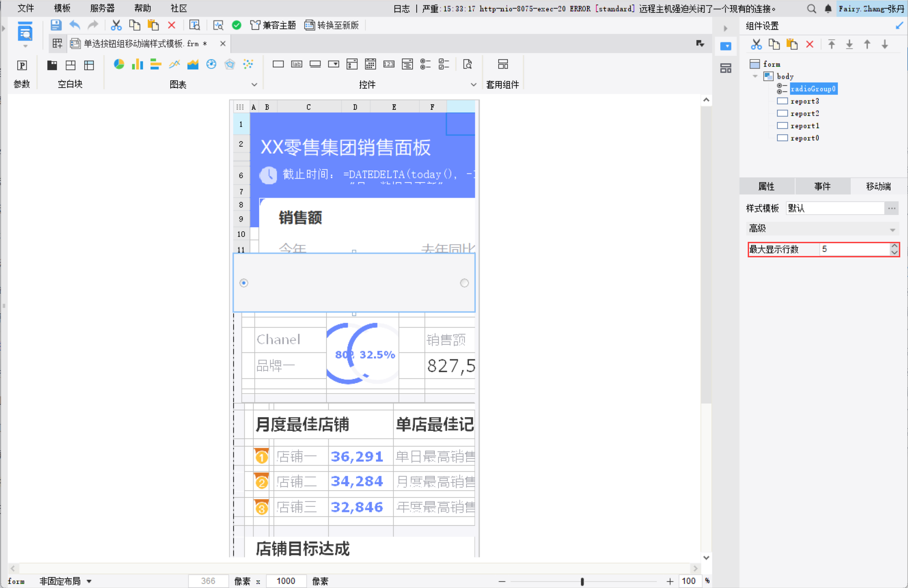Expand the 高级 section dropdown
The height and width of the screenshot is (588, 908).
pyautogui.click(x=892, y=230)
